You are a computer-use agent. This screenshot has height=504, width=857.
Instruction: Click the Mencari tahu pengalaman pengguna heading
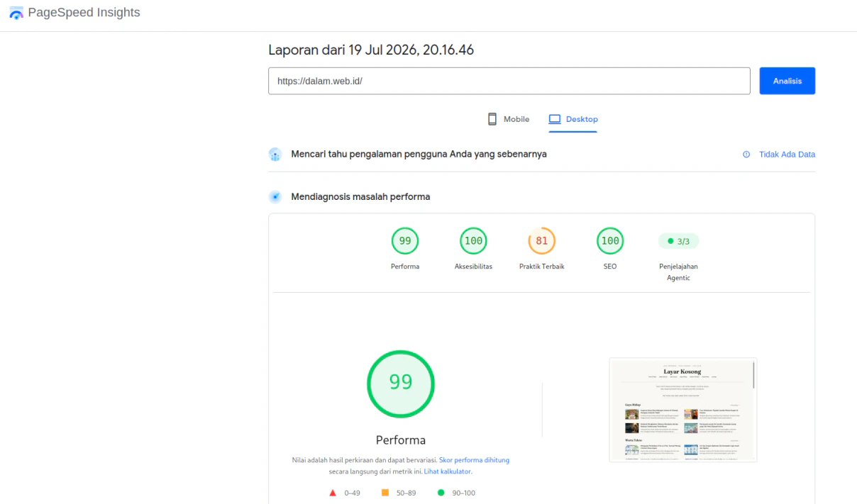(x=419, y=154)
